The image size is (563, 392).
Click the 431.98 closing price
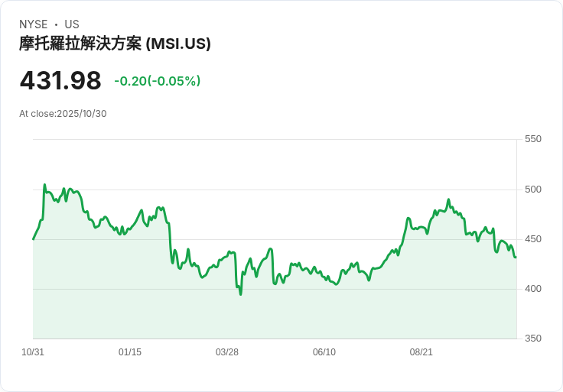pyautogui.click(x=60, y=80)
